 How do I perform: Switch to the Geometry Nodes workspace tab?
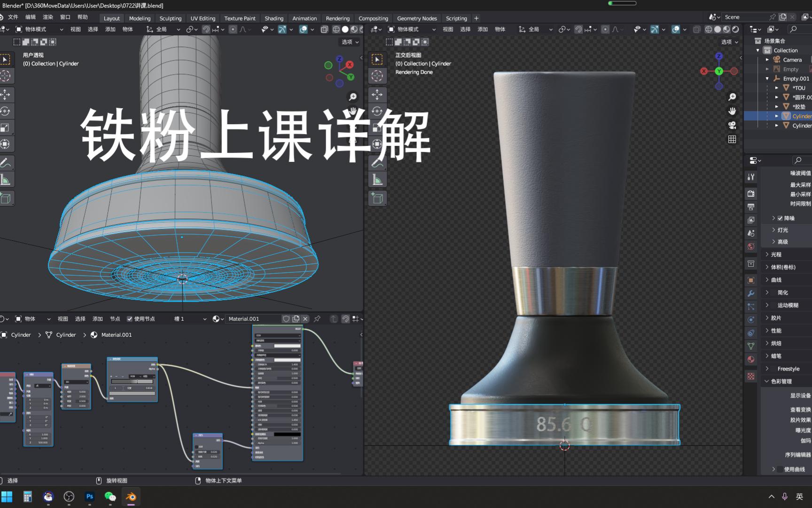(417, 18)
